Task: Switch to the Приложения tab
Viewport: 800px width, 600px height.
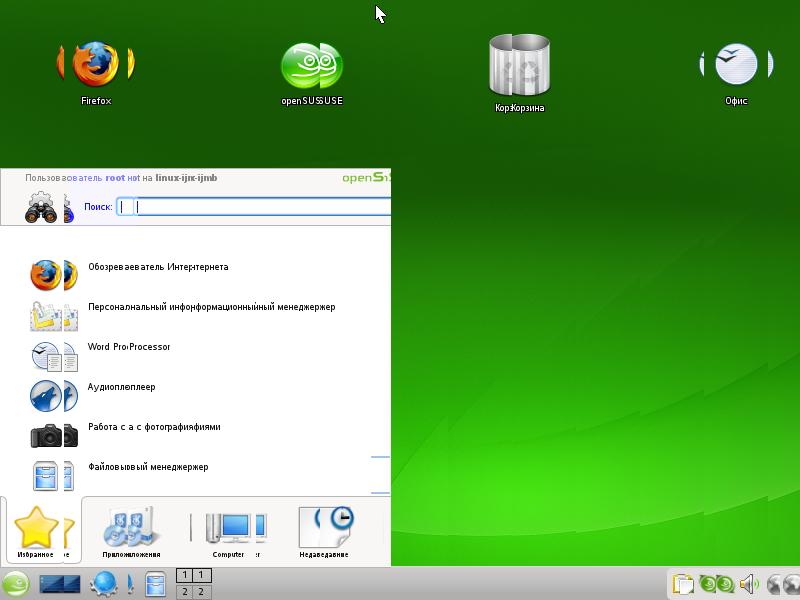Action: pos(131,531)
